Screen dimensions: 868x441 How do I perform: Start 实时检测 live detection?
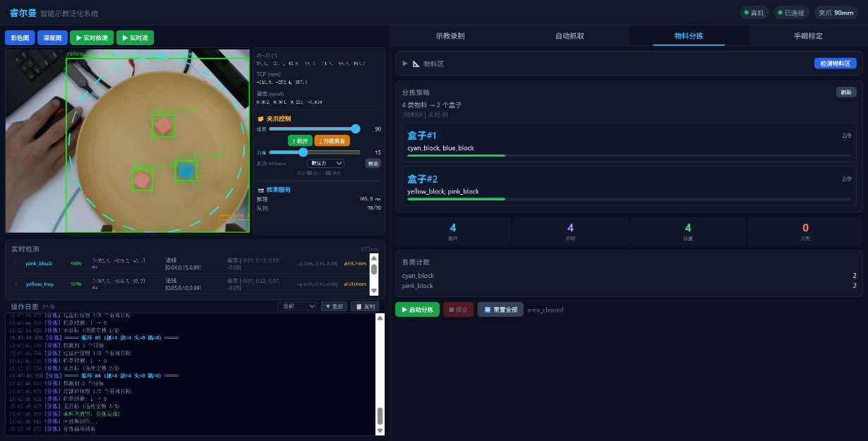tap(92, 38)
